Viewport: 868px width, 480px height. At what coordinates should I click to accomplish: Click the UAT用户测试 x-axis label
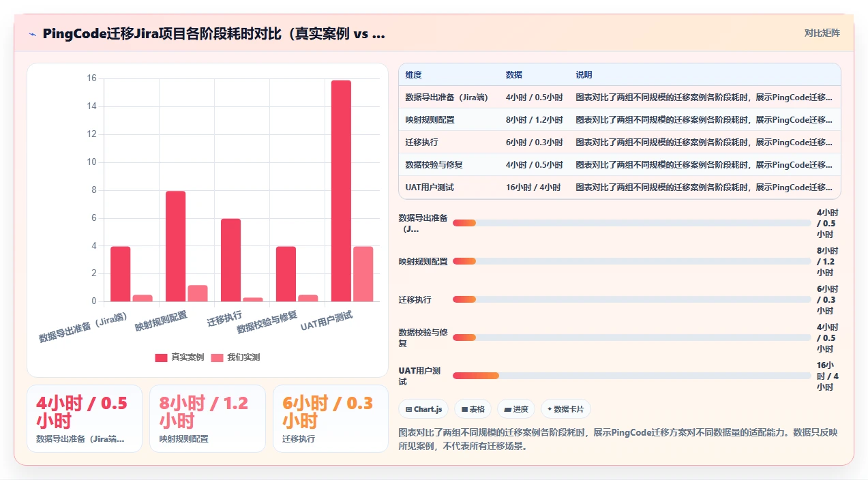pyautogui.click(x=328, y=320)
